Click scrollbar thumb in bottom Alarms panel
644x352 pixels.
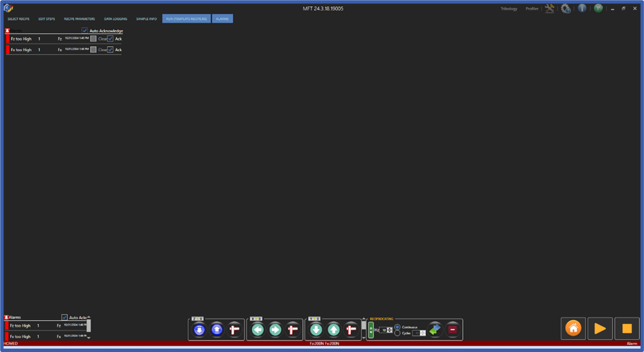coord(89,325)
